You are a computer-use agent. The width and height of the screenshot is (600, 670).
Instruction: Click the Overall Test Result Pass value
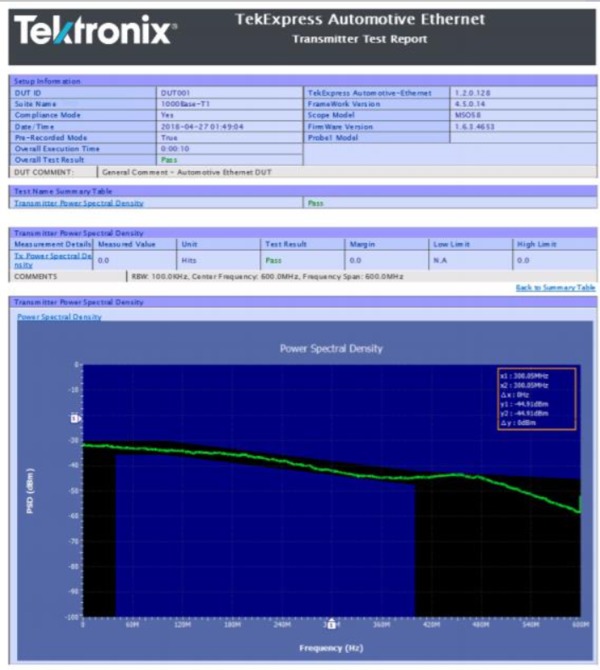click(x=169, y=160)
